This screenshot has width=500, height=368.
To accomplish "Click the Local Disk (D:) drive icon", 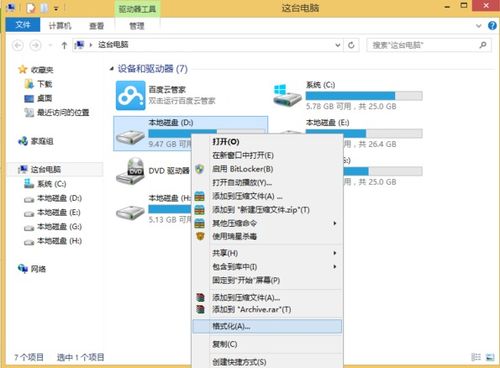I will click(x=130, y=136).
